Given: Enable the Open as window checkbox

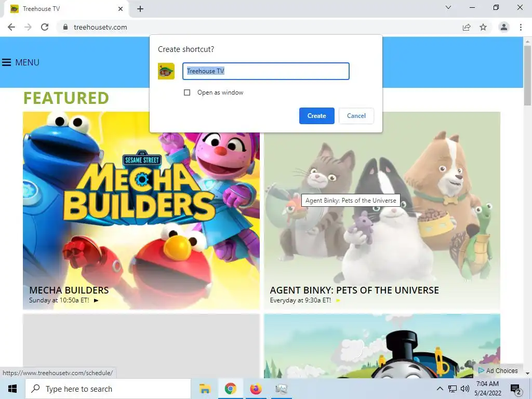Looking at the screenshot, I should (x=187, y=92).
